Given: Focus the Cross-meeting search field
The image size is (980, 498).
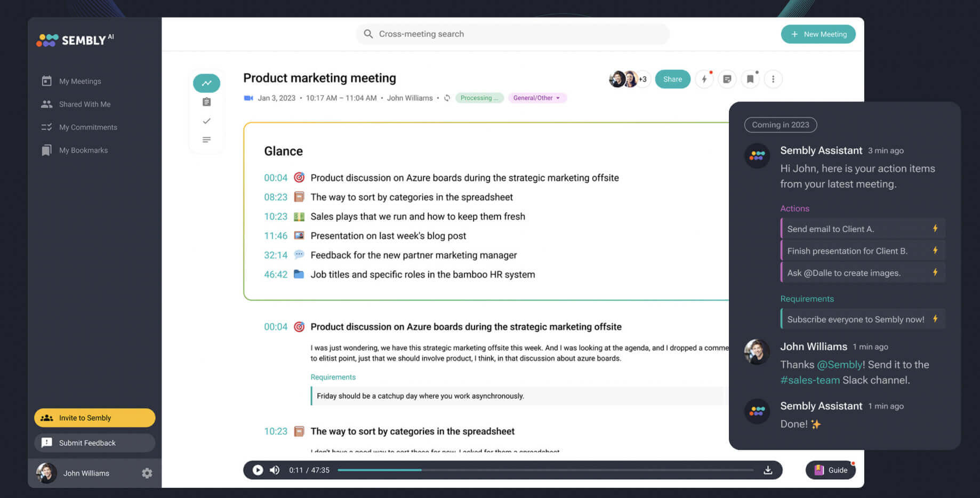Looking at the screenshot, I should tap(512, 34).
